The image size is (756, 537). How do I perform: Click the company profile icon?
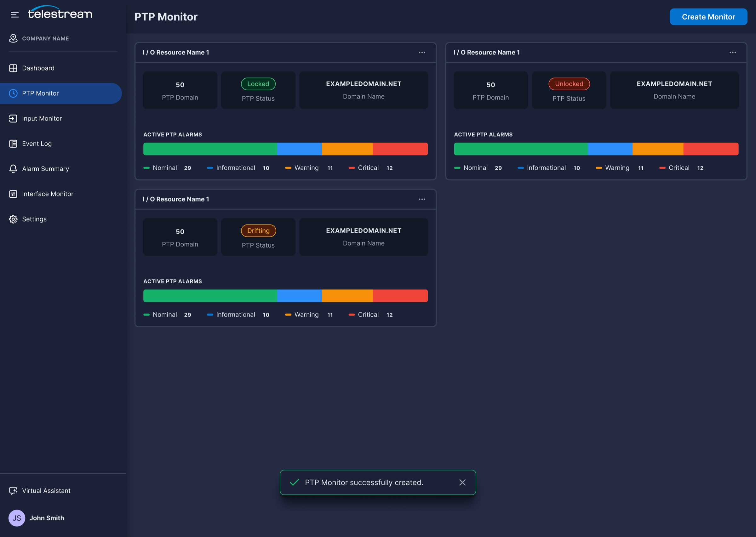(13, 38)
